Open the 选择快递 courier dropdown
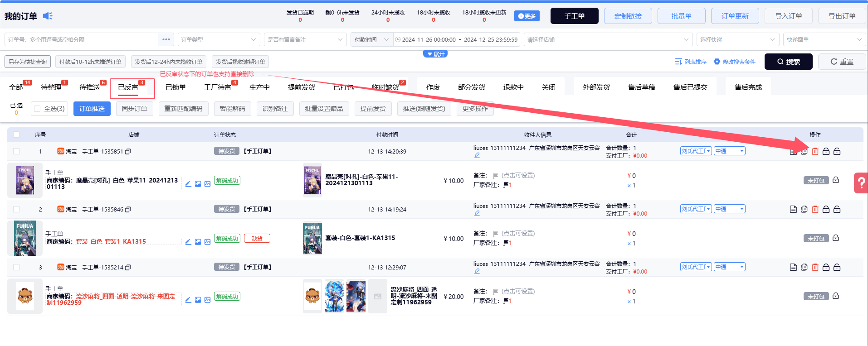This screenshot has height=346, width=868. click(738, 39)
